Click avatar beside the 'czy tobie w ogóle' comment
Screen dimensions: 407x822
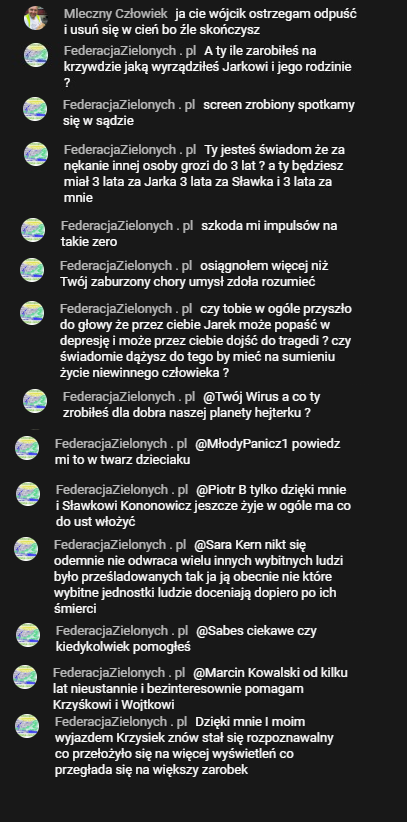click(32, 313)
